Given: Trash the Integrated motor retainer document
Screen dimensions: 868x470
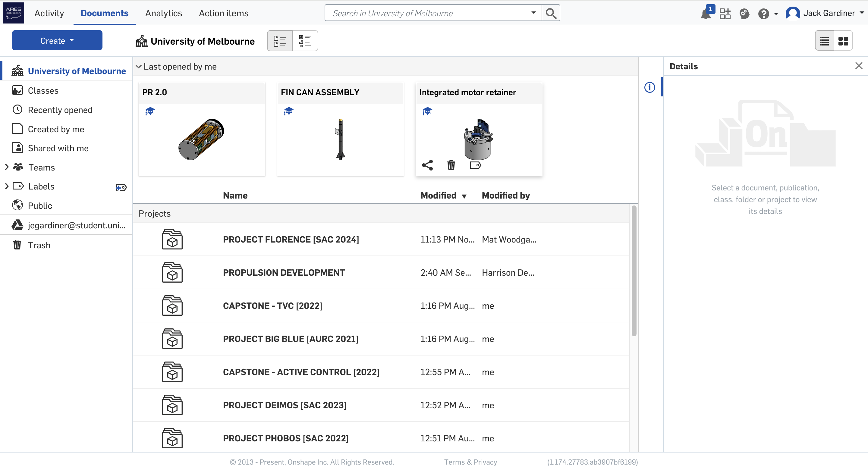Looking at the screenshot, I should [x=451, y=165].
